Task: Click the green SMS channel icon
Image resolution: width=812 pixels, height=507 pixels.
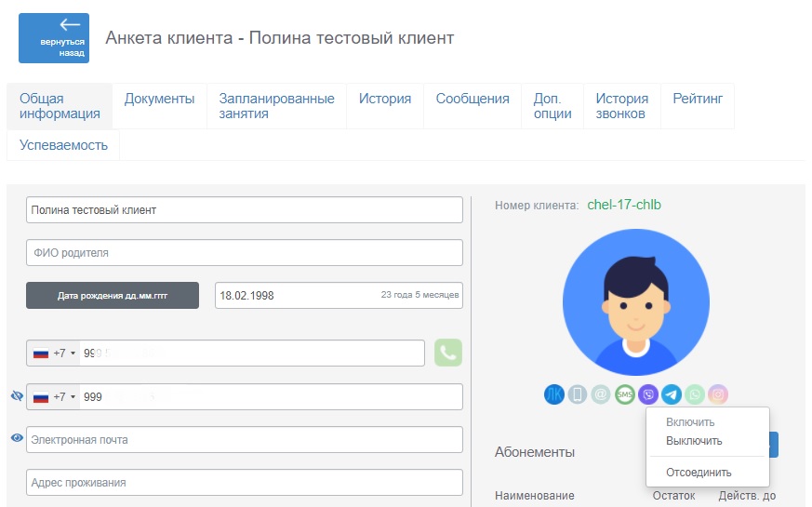Action: coord(624,394)
